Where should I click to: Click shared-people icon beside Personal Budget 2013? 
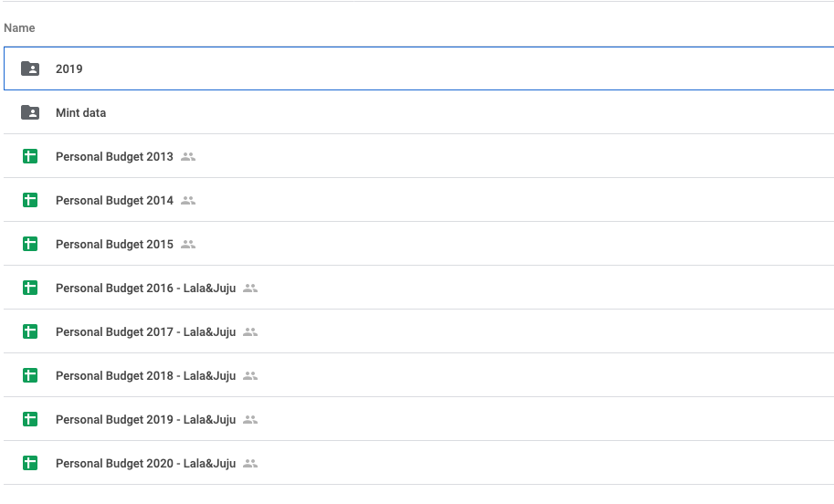(188, 157)
